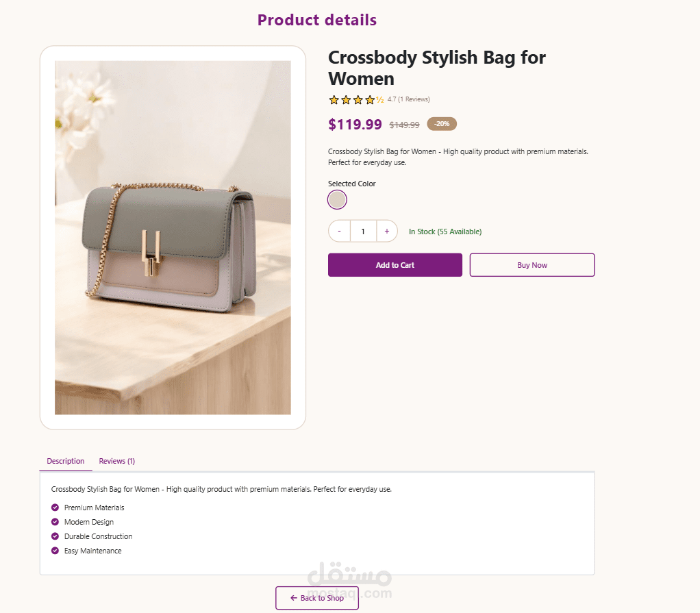Click the crossbody bag product image
The width and height of the screenshot is (700, 613).
[x=173, y=238]
